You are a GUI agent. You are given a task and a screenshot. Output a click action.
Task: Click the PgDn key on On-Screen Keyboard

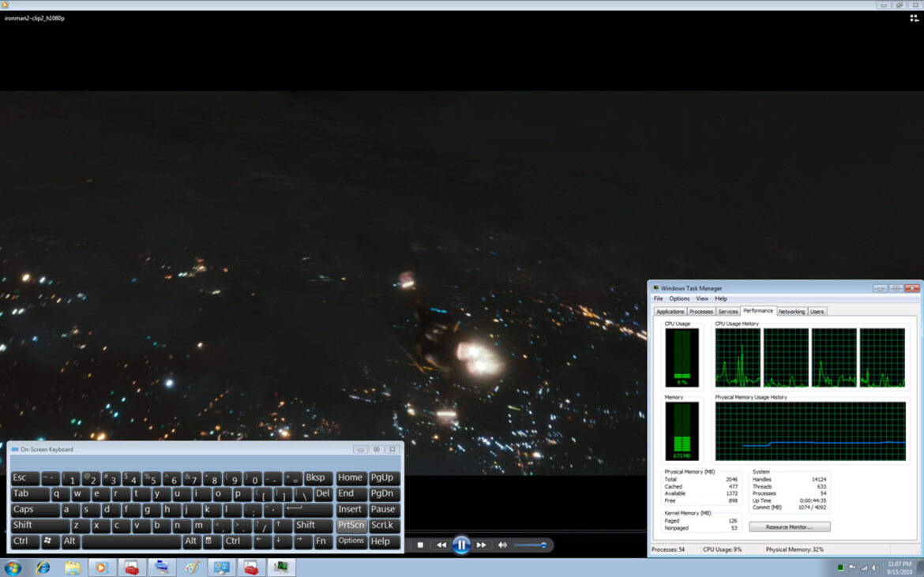tap(384, 494)
